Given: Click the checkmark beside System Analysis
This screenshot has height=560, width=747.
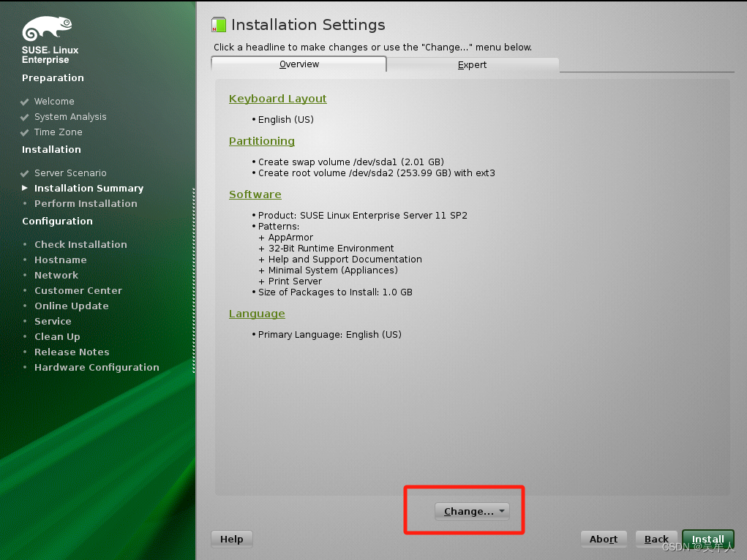Looking at the screenshot, I should pyautogui.click(x=25, y=117).
